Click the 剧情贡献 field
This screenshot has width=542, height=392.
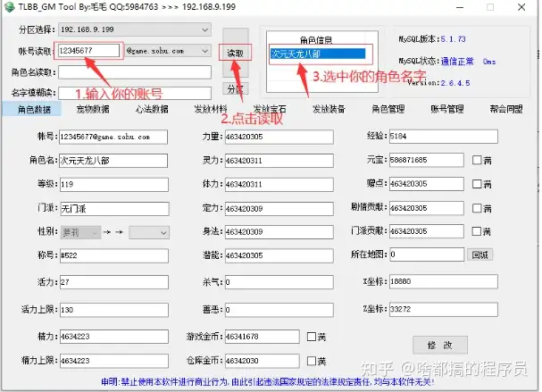tap(427, 208)
